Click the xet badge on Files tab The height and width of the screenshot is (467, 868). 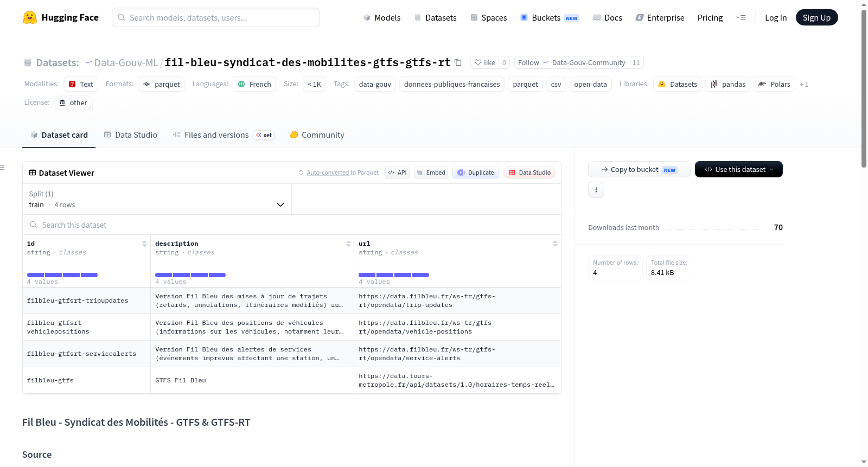(x=264, y=135)
